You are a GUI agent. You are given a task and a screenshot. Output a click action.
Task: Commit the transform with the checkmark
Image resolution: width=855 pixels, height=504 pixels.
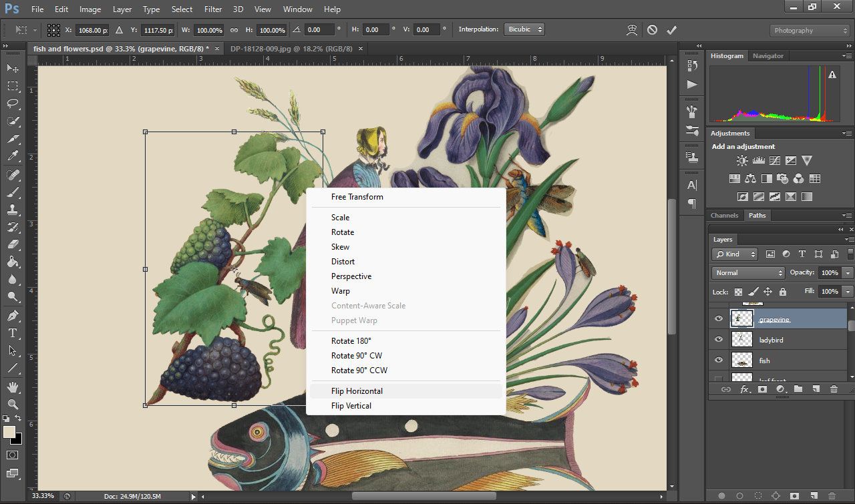pyautogui.click(x=671, y=30)
